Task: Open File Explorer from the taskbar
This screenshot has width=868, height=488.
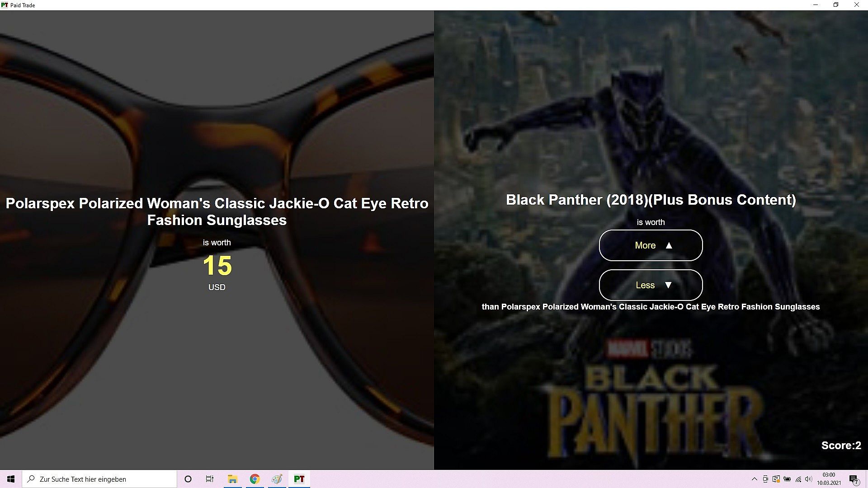Action: [232, 479]
